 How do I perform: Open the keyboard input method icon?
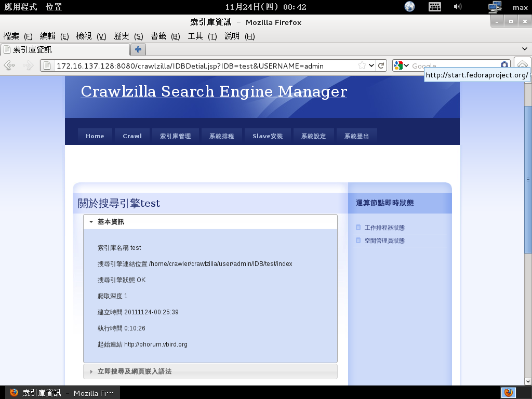(x=434, y=7)
